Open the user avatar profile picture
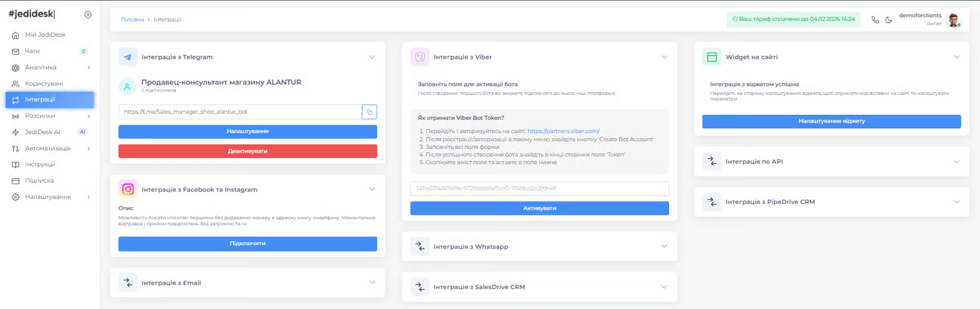 coord(953,19)
